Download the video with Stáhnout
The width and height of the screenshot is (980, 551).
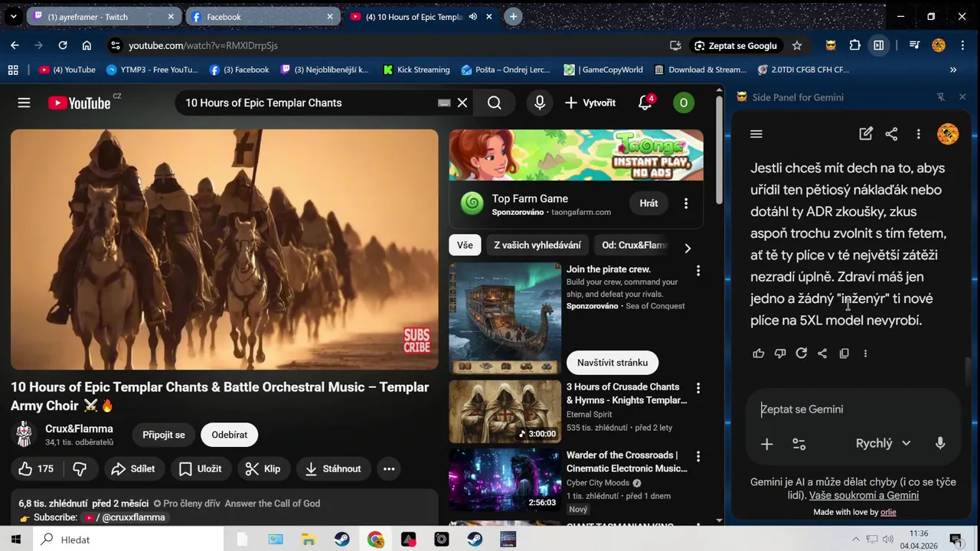[333, 469]
